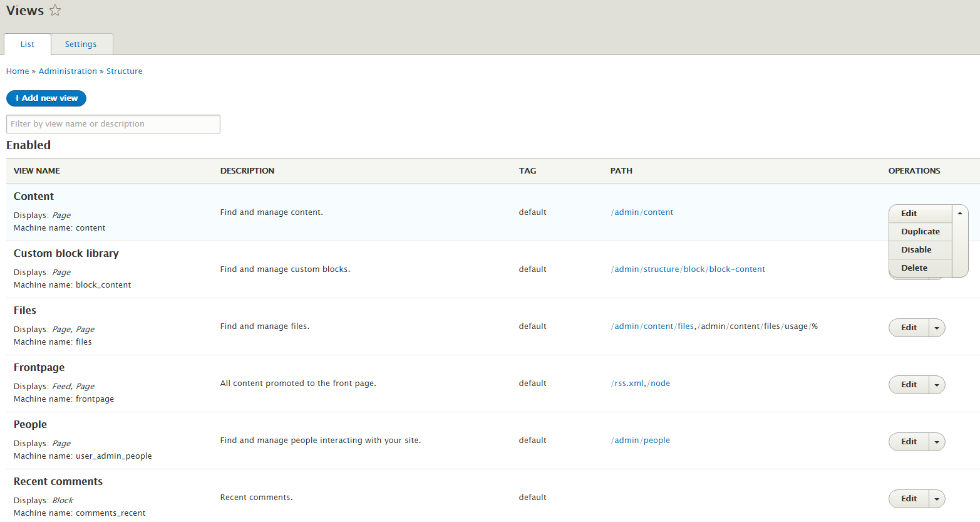Collapse the Content row operations dropdown arrow
This screenshot has width=980, height=522.
click(x=960, y=214)
